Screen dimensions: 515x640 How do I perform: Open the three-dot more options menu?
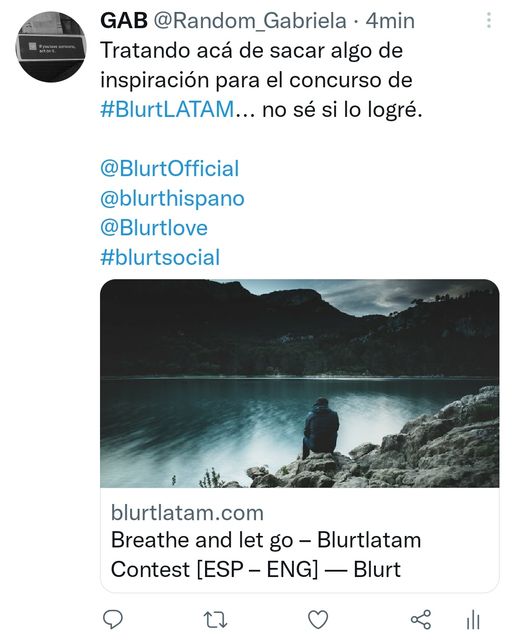(488, 20)
